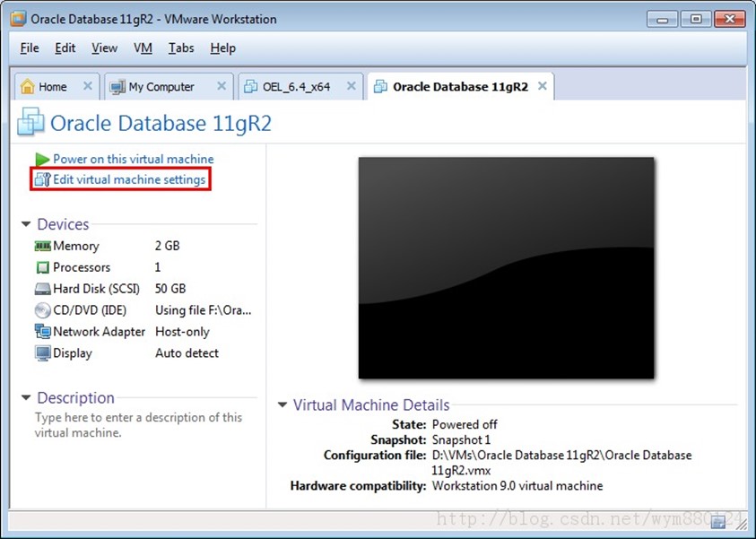Click the VMware icon in the title bar
This screenshot has width=756, height=539.
point(18,19)
